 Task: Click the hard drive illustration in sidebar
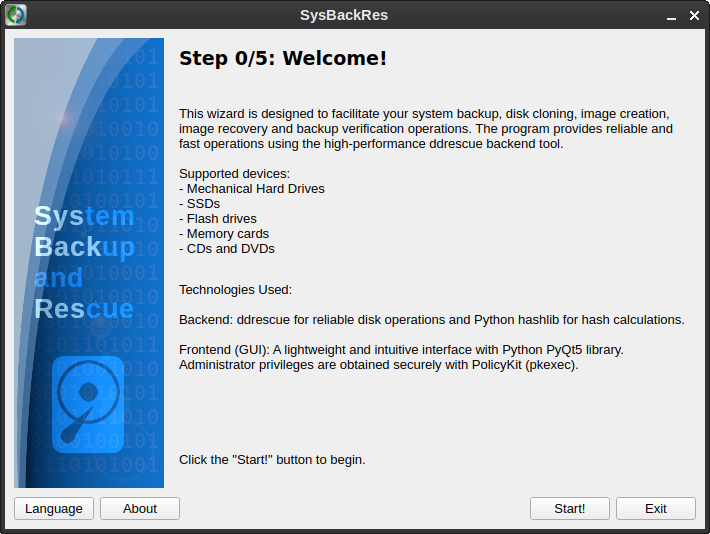coord(88,399)
